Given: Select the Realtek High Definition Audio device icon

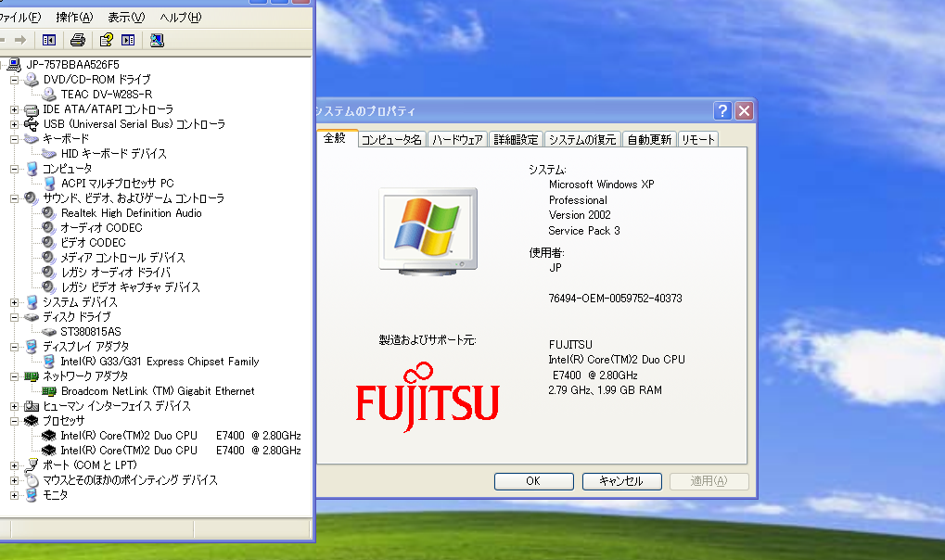Looking at the screenshot, I should pos(46,212).
